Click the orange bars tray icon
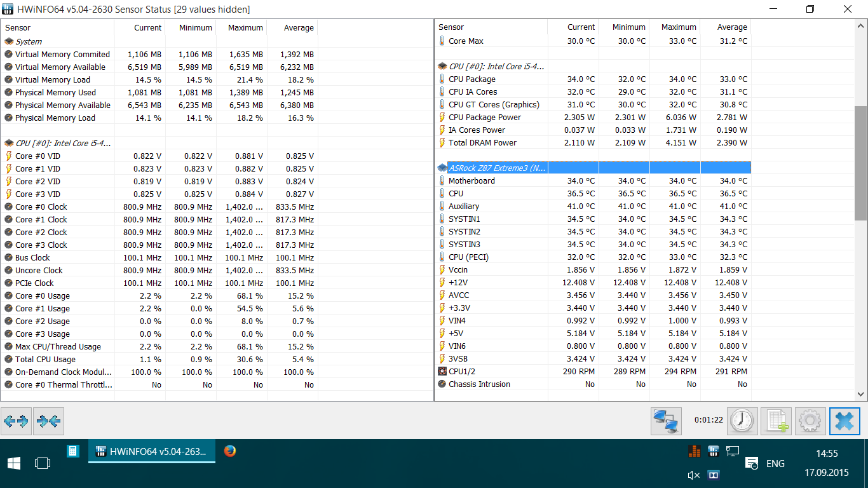868x488 pixels. click(x=694, y=451)
